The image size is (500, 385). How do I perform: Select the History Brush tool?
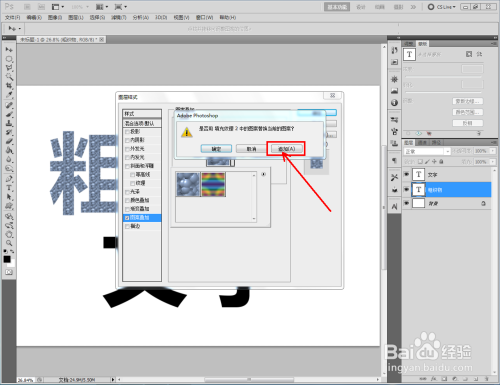9,132
